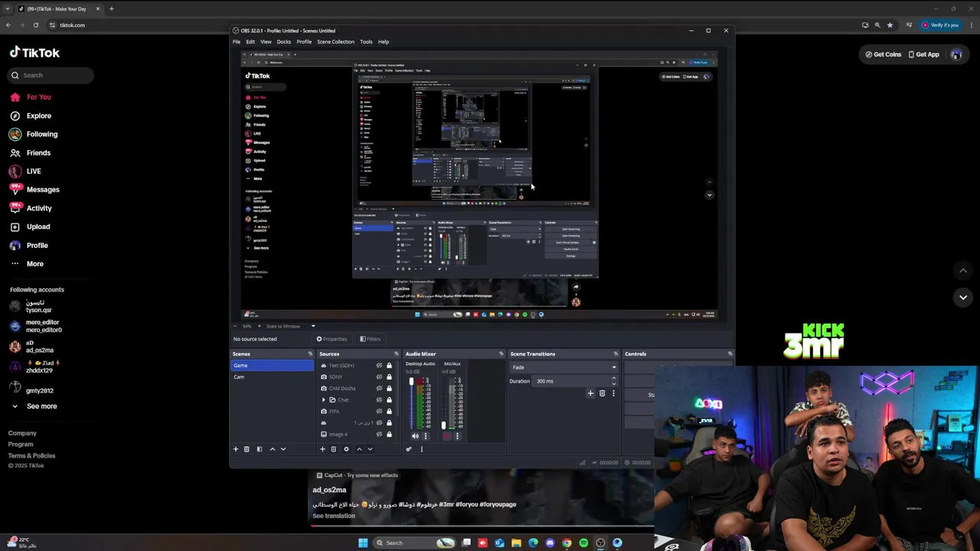Add a new source in Sources panel

[322, 449]
